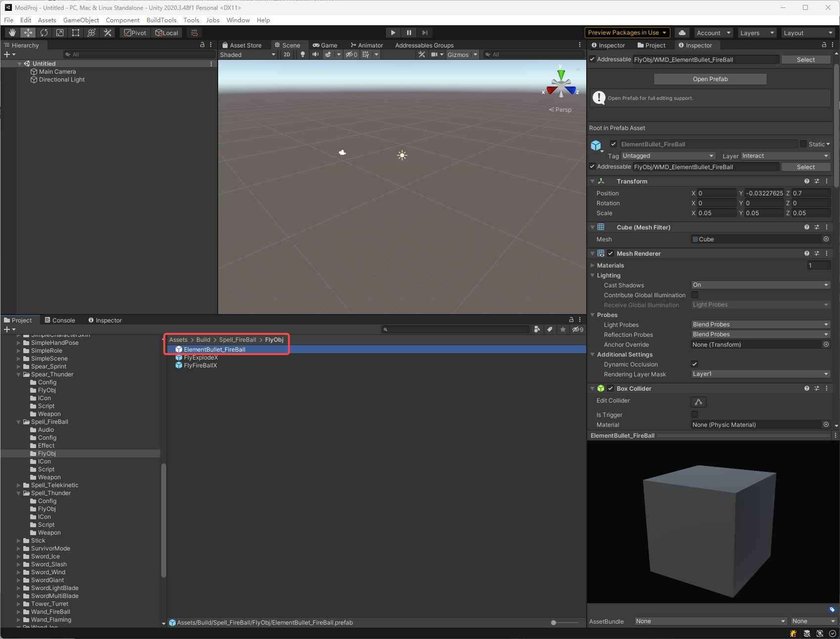Click Edit Collider button icon
Screen dimensions: 840x639
coord(699,402)
